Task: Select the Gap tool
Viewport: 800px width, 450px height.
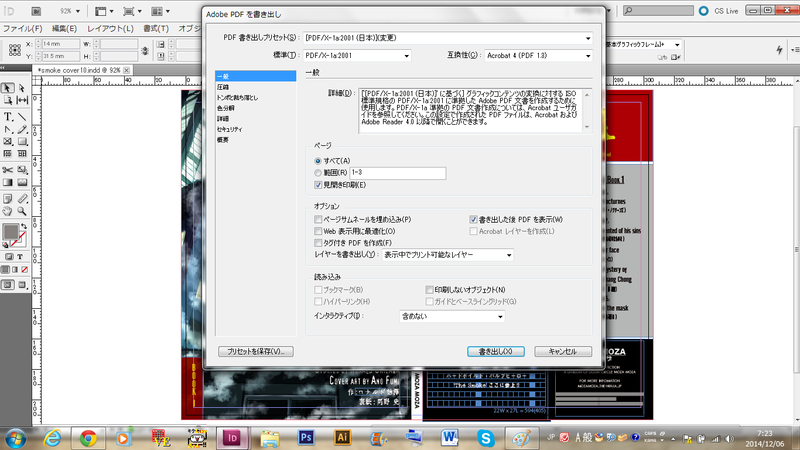Action: (x=22, y=100)
